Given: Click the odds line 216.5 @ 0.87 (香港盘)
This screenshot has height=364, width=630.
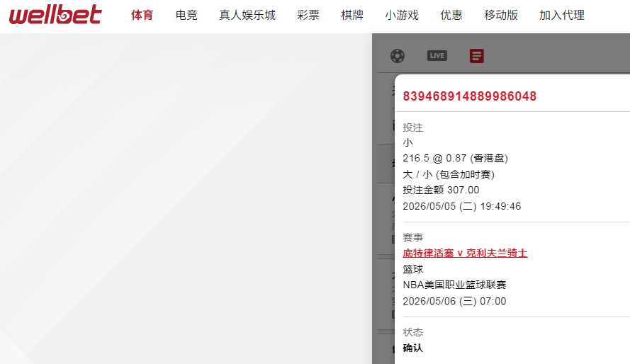Looking at the screenshot, I should tap(455, 158).
